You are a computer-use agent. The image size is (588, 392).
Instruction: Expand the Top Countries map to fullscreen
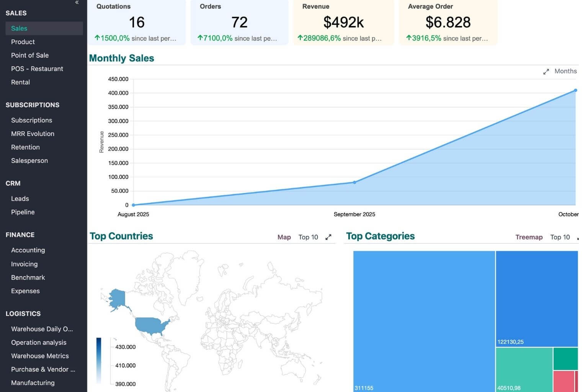pyautogui.click(x=328, y=237)
